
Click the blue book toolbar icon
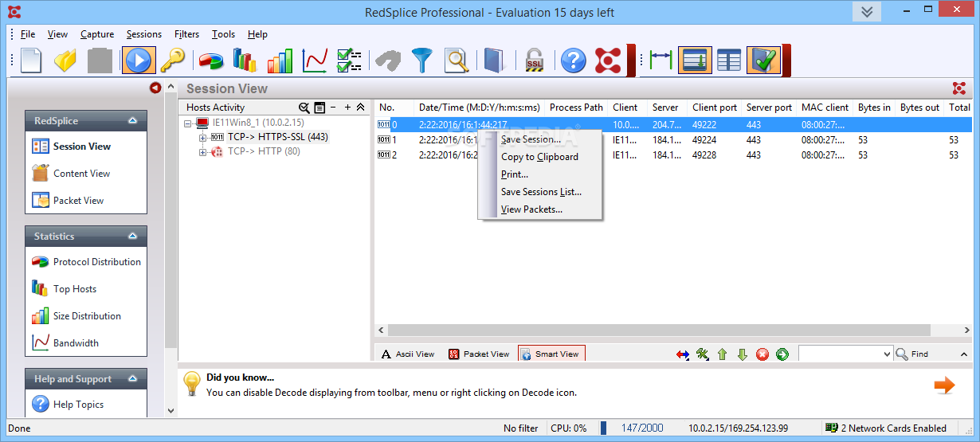click(494, 61)
